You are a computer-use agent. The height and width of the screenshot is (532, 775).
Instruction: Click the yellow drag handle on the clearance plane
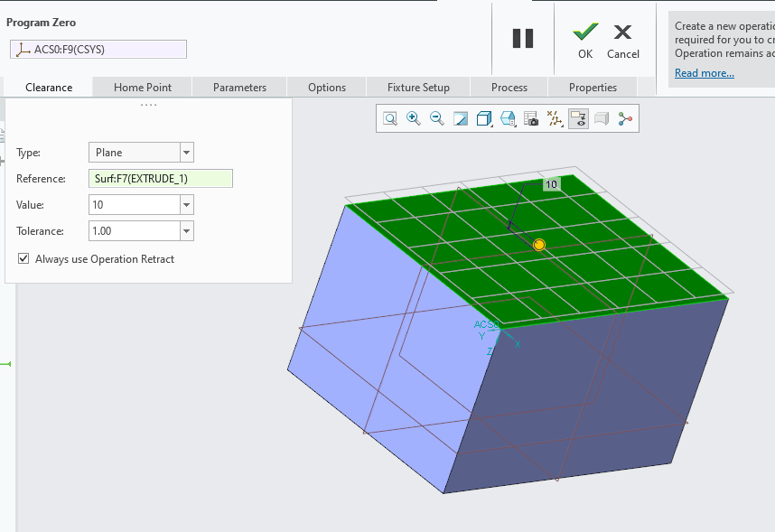tap(539, 245)
